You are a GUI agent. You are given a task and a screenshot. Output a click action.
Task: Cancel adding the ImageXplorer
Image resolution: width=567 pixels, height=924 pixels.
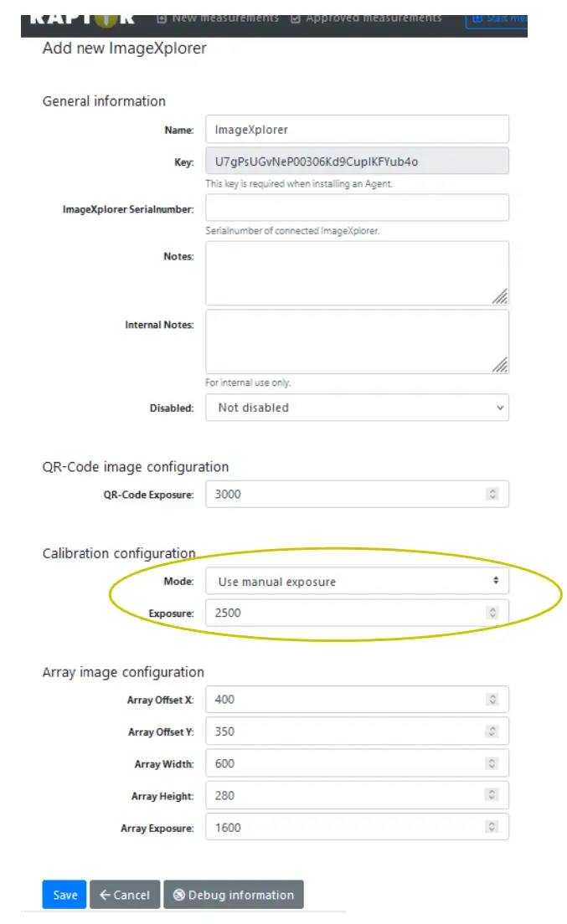click(125, 894)
